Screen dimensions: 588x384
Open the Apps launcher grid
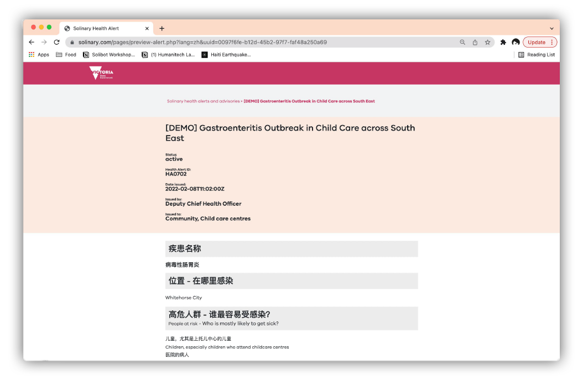32,54
